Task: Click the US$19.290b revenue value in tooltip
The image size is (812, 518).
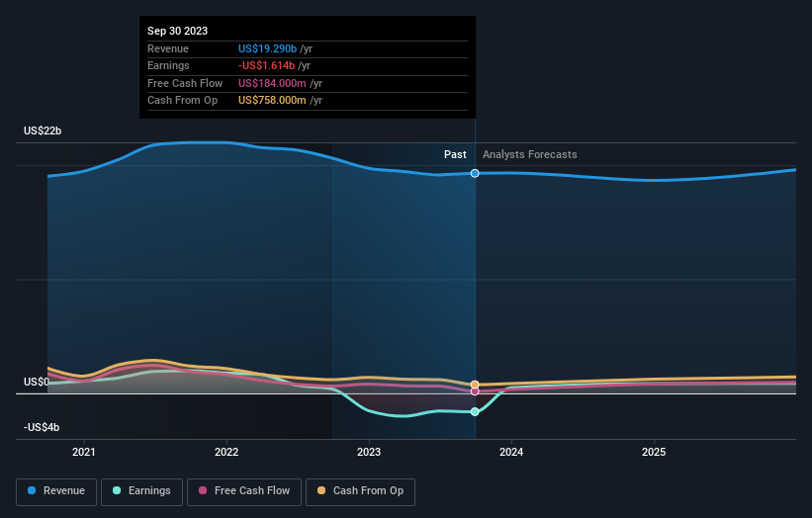Action: (x=267, y=48)
